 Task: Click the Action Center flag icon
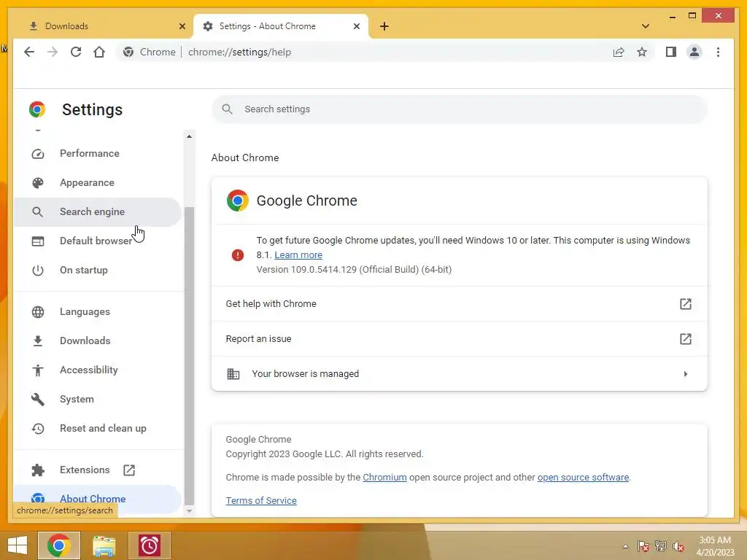[x=643, y=546]
